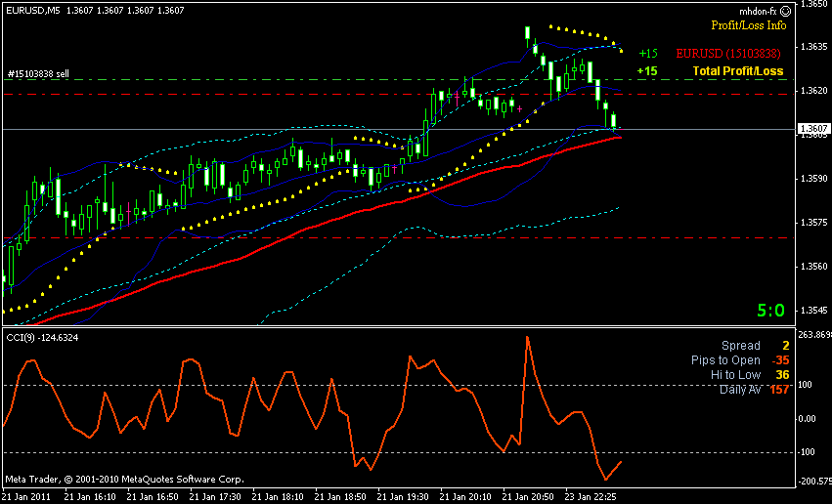Viewport: 832px width, 504px height.
Task: Click the Spread value 2
Action: (x=786, y=346)
